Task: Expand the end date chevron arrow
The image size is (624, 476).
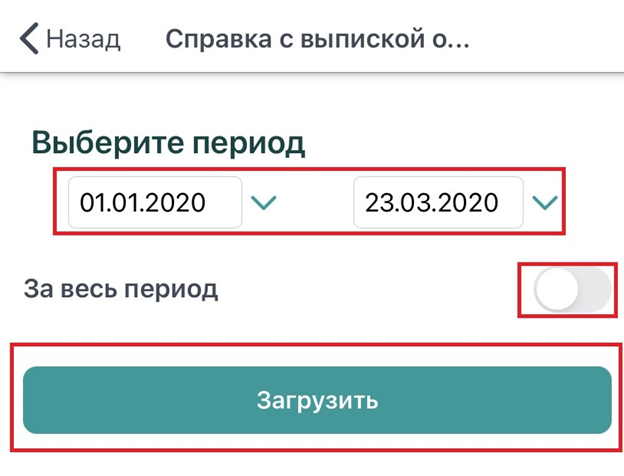Action: (x=544, y=203)
